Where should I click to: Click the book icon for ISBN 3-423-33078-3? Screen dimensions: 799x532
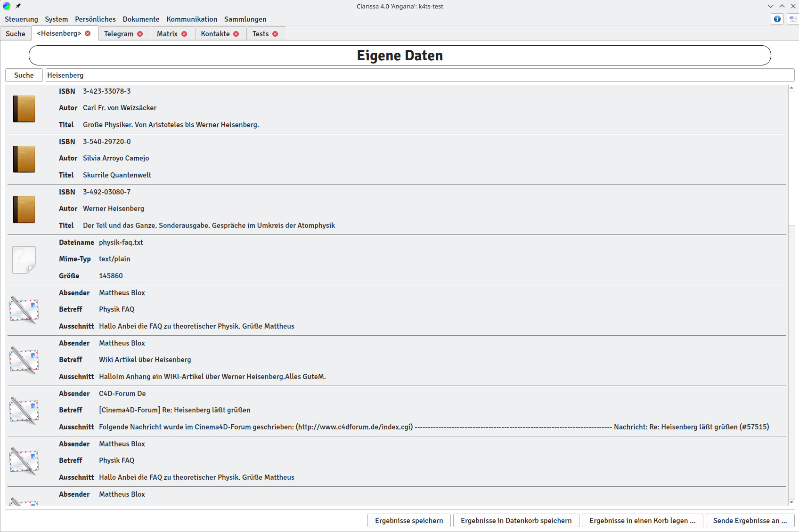tap(24, 109)
